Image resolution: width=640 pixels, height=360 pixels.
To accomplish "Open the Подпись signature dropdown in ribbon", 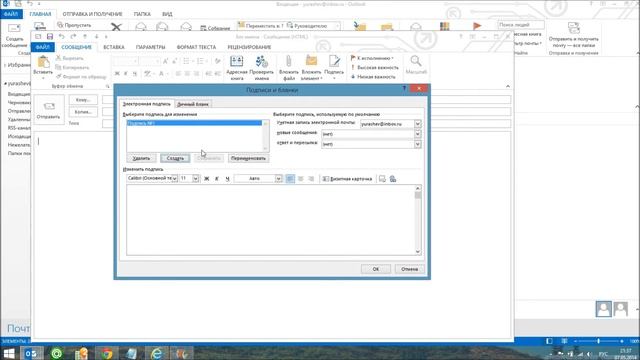I will pos(334,67).
